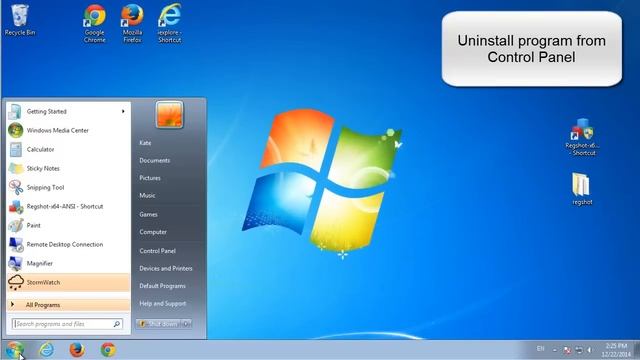
Task: Open the Shut down options arrow
Action: click(186, 324)
